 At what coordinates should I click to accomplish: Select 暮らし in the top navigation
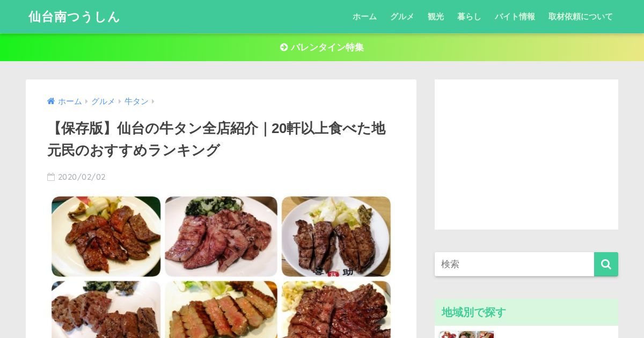(469, 17)
